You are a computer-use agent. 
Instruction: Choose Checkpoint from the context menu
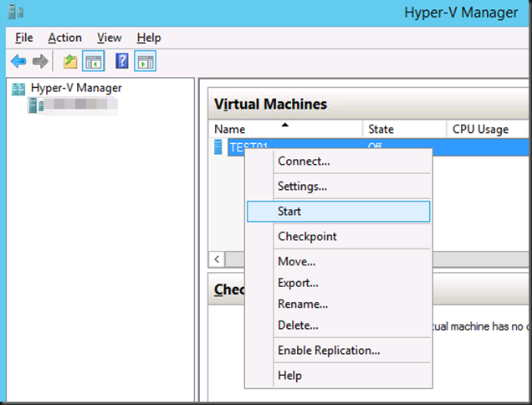[339, 236]
